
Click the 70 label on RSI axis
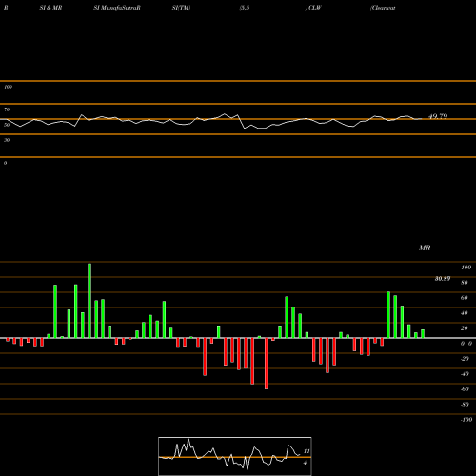(7, 109)
